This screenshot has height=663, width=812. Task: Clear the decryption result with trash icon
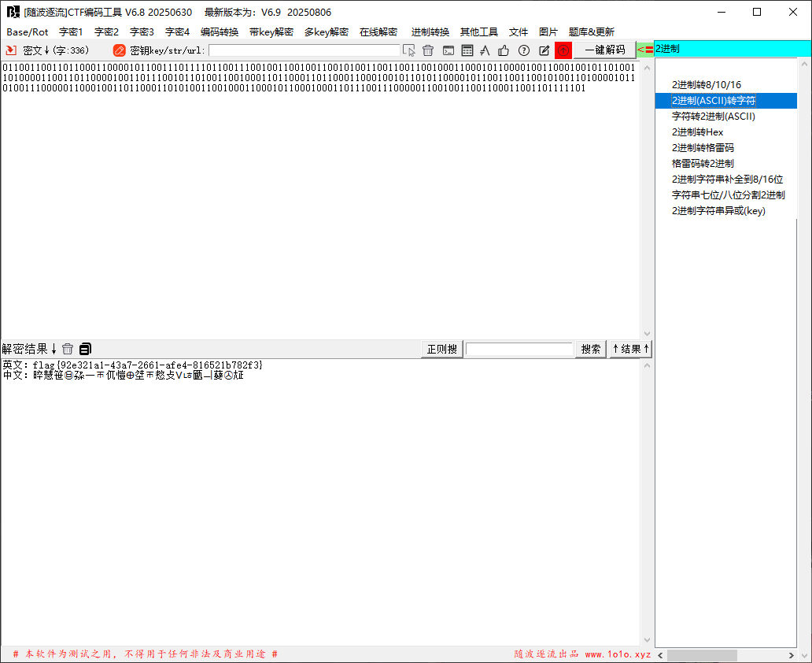point(68,349)
